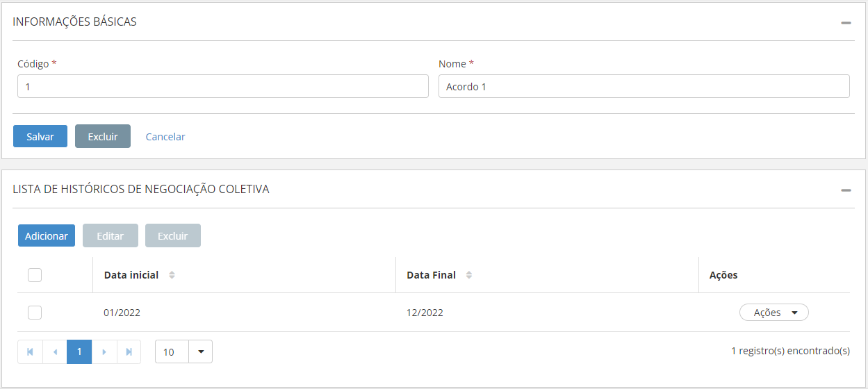Open rows-per-page dropdown showing 10
868x389 pixels.
coord(200,352)
